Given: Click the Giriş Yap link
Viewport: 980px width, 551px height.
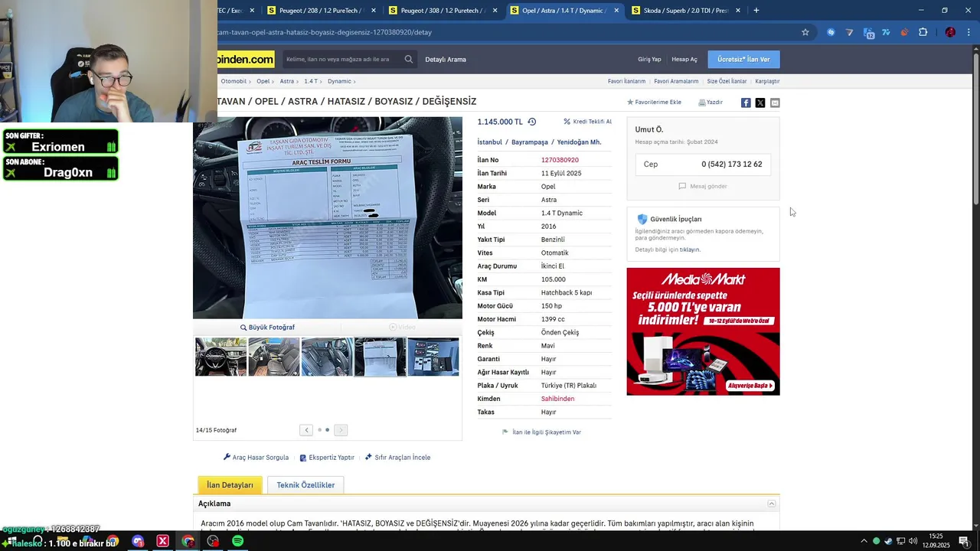Looking at the screenshot, I should coord(649,59).
